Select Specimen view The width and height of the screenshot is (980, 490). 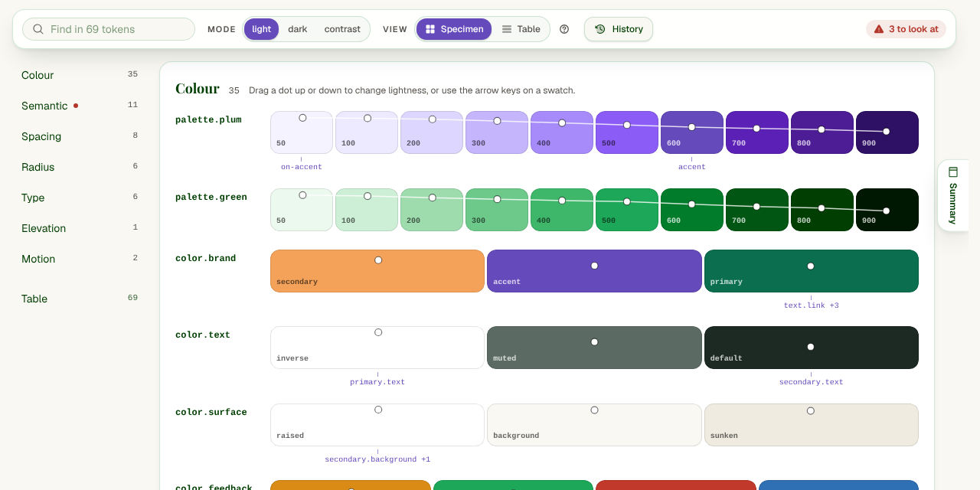tap(454, 29)
